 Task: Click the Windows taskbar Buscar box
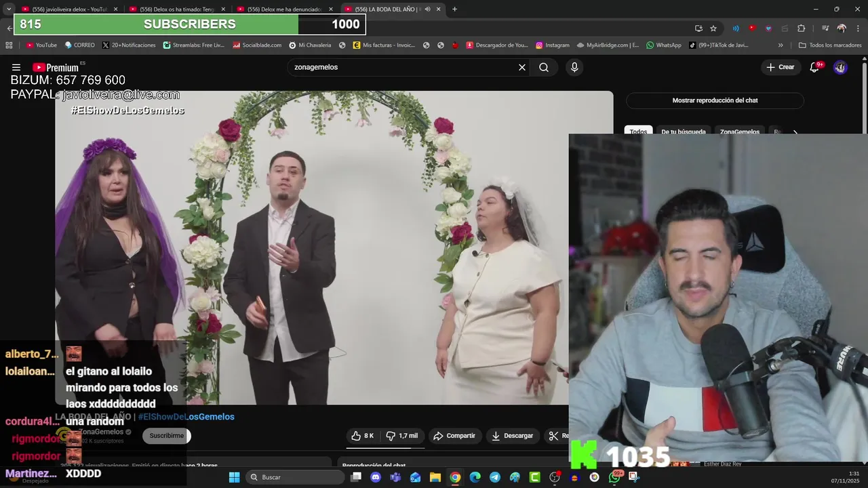point(295,477)
